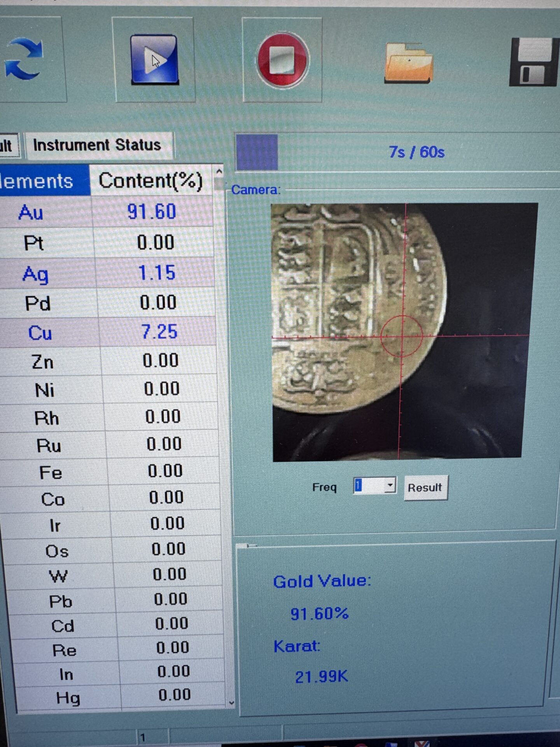Click the Karat 21.99K reading
Screen dimensions: 560x747
[x=321, y=677]
